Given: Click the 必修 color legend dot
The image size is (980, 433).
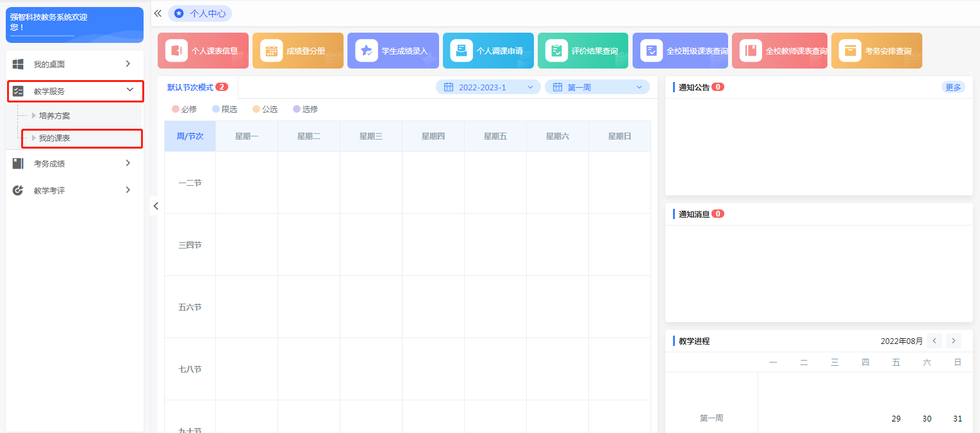Looking at the screenshot, I should (176, 110).
